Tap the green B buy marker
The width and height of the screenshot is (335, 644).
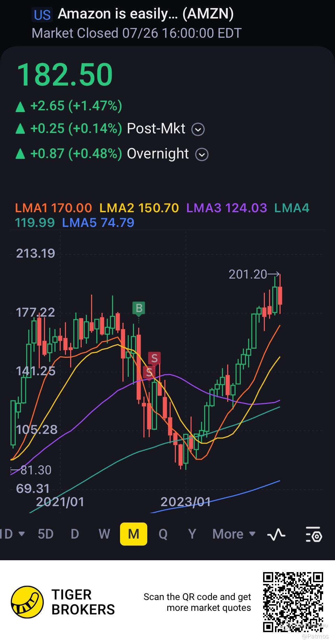click(139, 309)
